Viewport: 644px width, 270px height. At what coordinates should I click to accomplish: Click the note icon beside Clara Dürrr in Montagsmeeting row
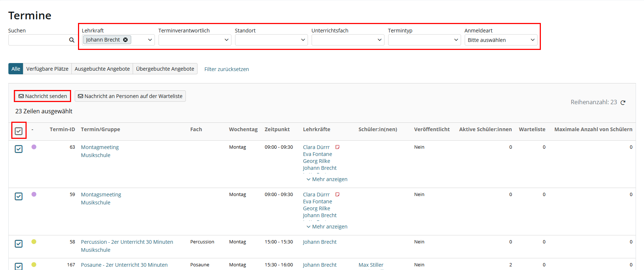pos(337,195)
